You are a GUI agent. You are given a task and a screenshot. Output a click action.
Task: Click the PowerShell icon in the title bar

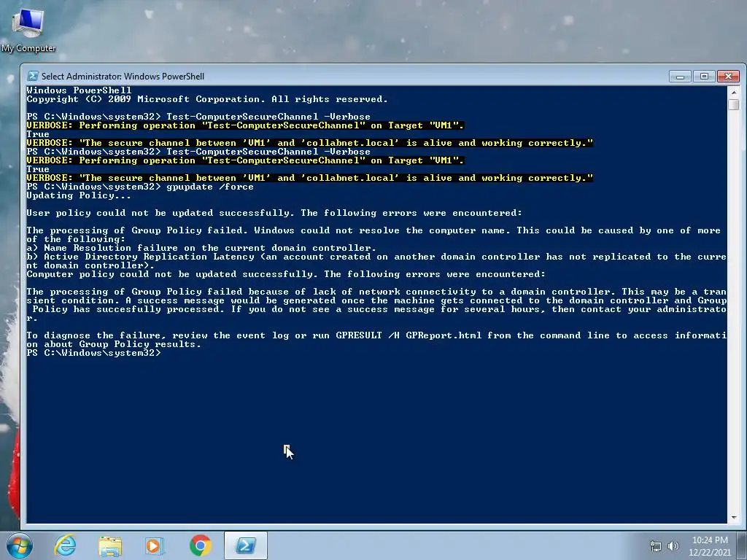tap(33, 76)
